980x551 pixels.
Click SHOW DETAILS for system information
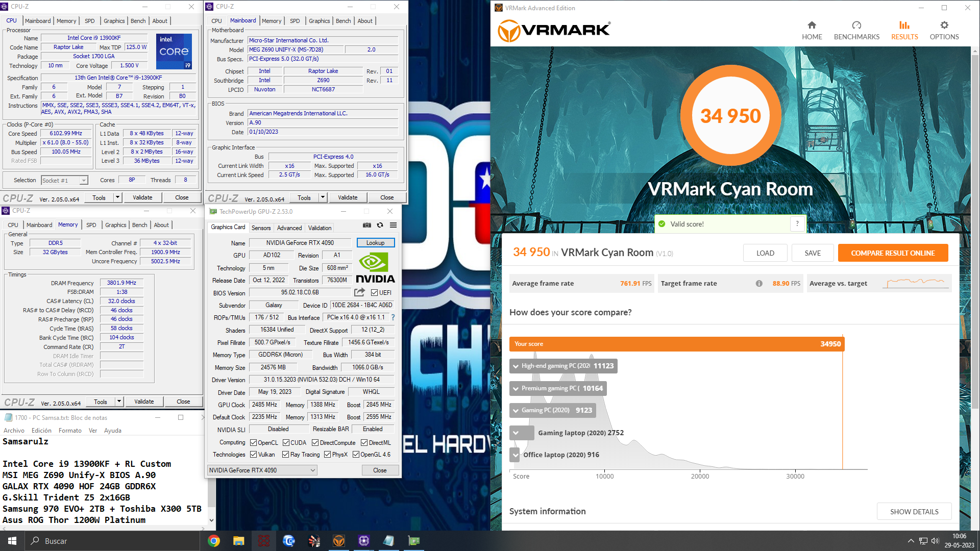[914, 512]
